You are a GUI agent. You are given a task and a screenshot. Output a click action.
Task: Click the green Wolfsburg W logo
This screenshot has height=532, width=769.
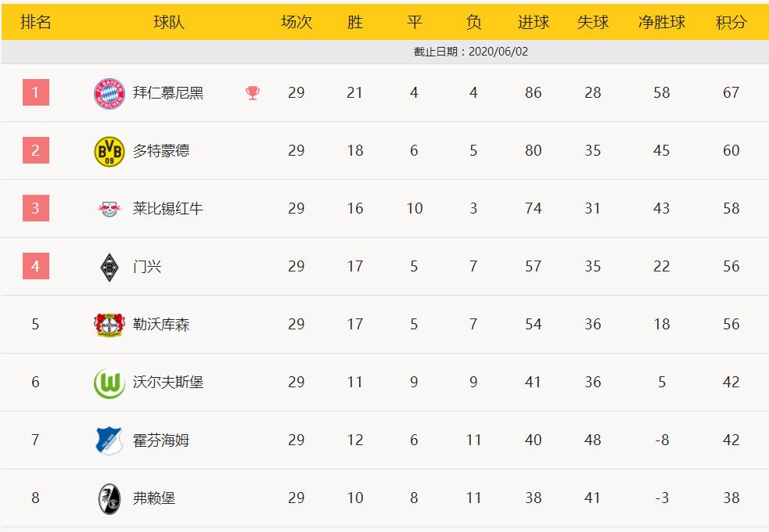110,383
